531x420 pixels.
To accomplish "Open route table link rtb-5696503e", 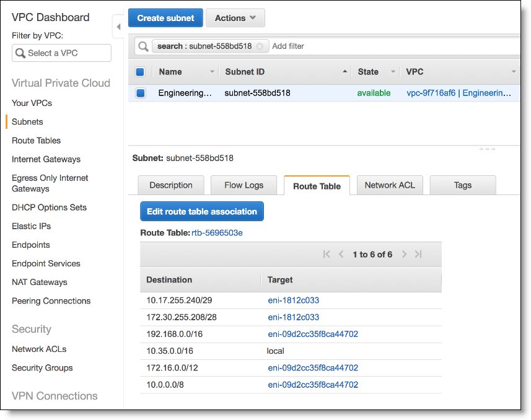I will point(217,233).
